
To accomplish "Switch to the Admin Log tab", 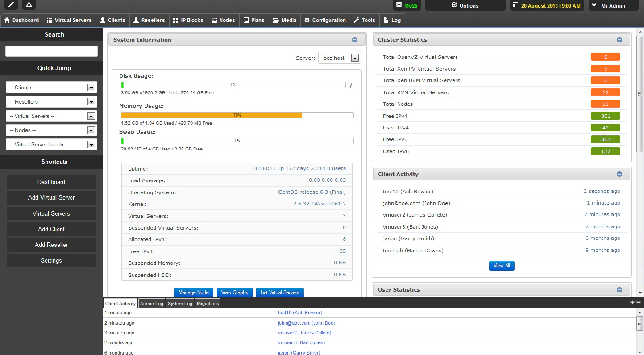I will point(151,303).
